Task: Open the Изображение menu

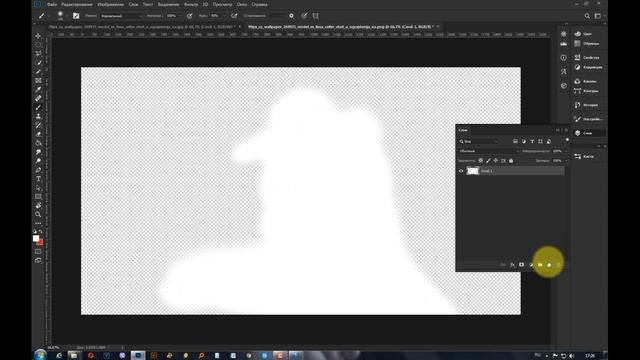Action: pyautogui.click(x=110, y=4)
